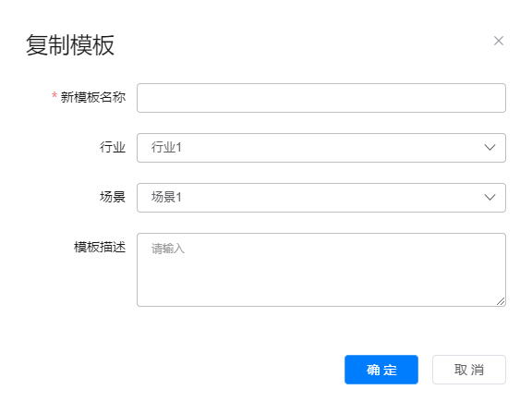Click the 取消 button
Image resolution: width=532 pixels, height=402 pixels.
pyautogui.click(x=469, y=370)
